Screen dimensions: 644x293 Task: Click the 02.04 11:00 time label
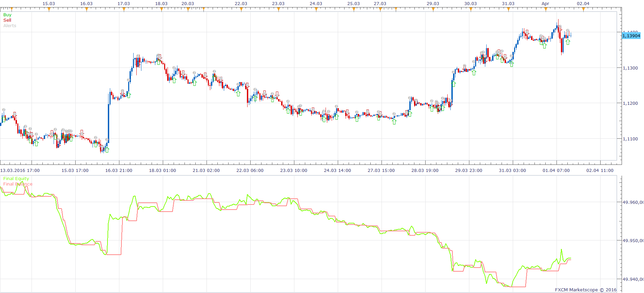(x=600, y=171)
